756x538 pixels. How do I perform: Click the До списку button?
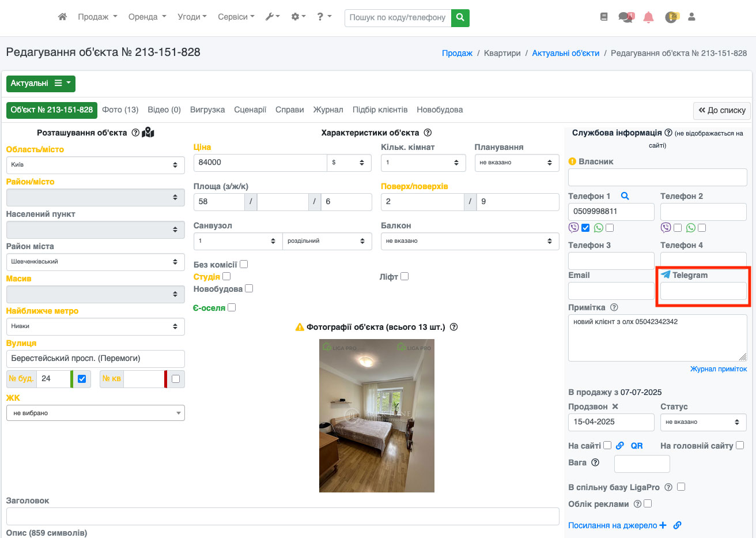(721, 110)
